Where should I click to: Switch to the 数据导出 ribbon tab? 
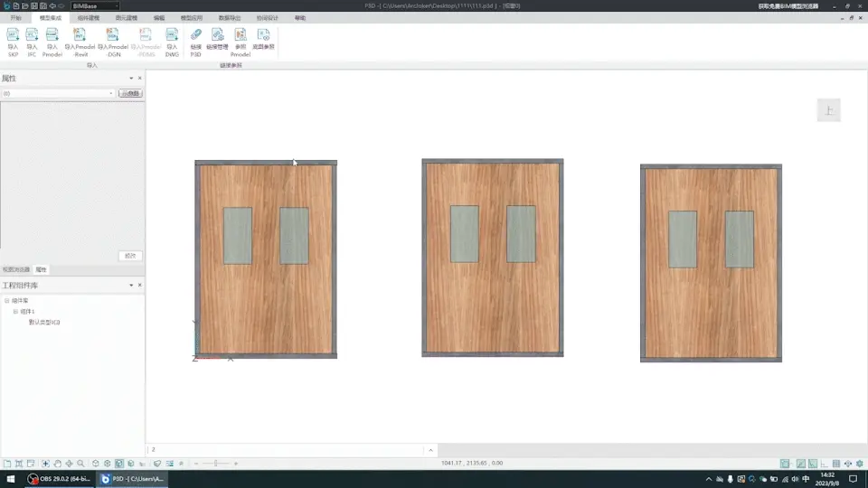click(229, 18)
